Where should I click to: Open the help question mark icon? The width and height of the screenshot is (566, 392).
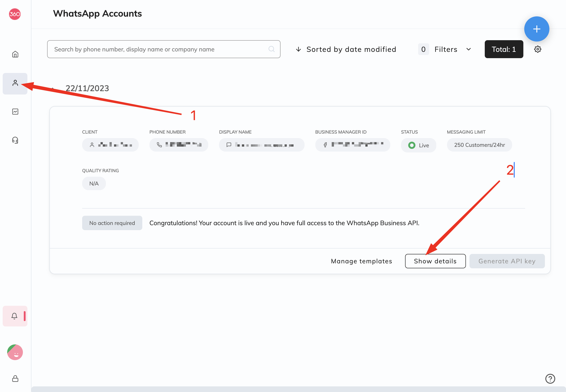click(x=550, y=379)
